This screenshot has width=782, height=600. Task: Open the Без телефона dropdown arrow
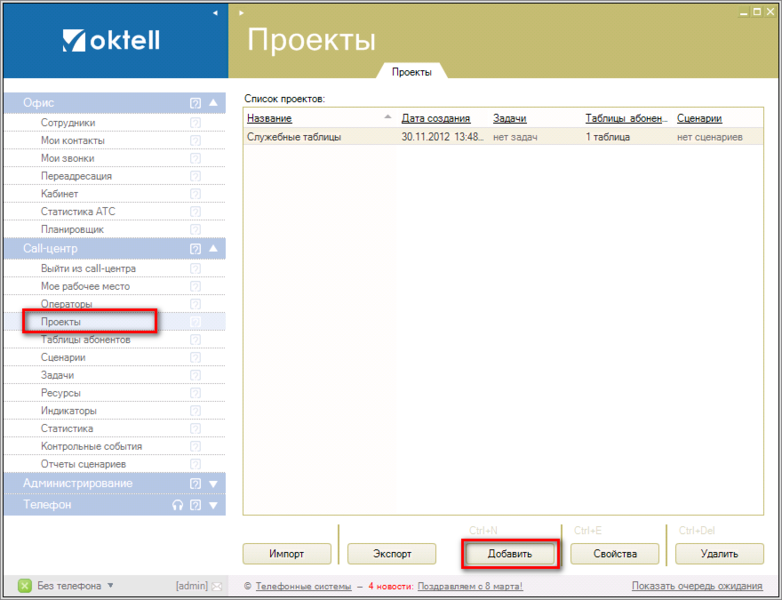coord(110,586)
